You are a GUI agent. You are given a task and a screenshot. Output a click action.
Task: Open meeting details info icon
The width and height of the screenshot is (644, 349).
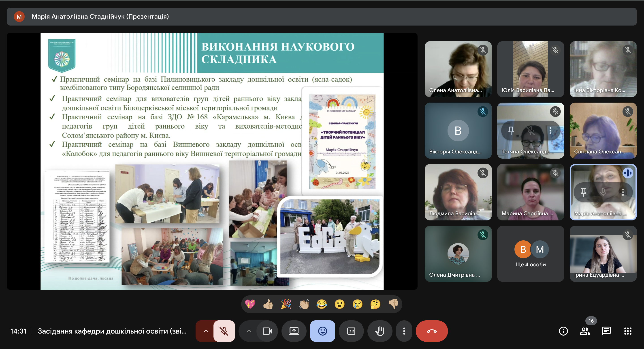(563, 331)
